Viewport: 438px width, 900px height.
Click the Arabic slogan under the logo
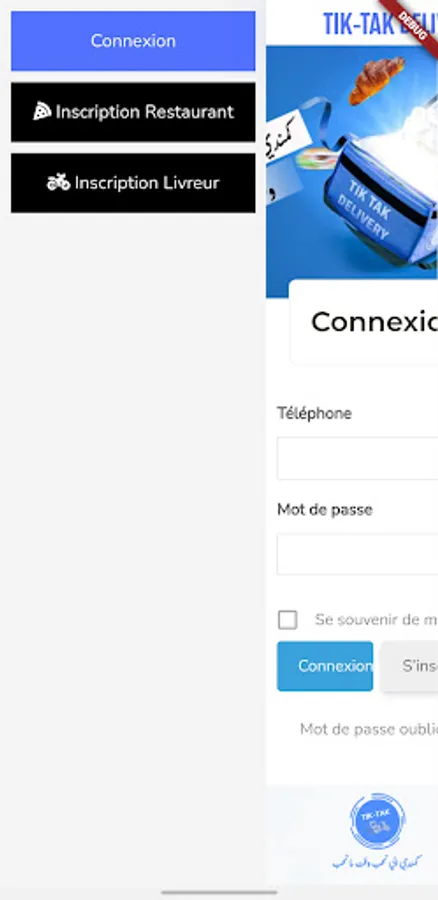click(378, 862)
